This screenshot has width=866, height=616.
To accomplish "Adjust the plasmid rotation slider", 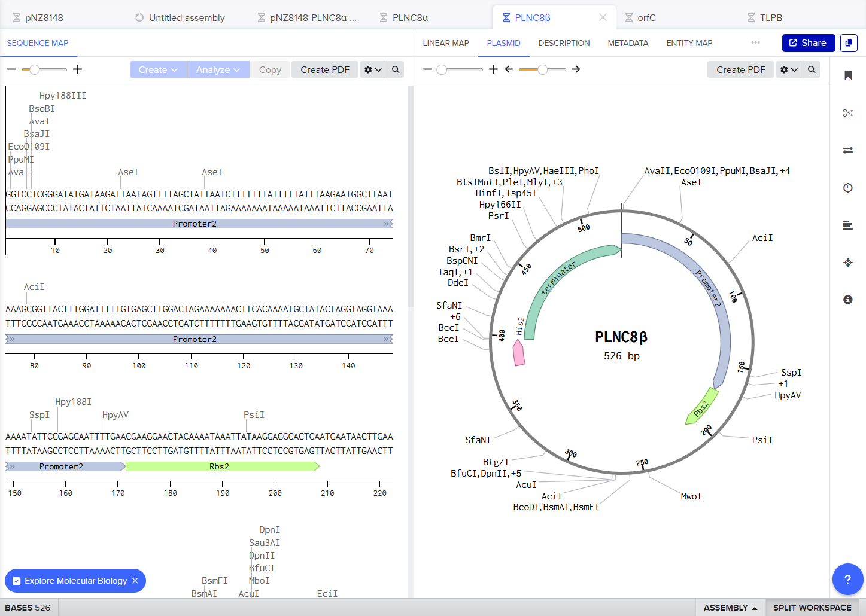I will [x=542, y=69].
